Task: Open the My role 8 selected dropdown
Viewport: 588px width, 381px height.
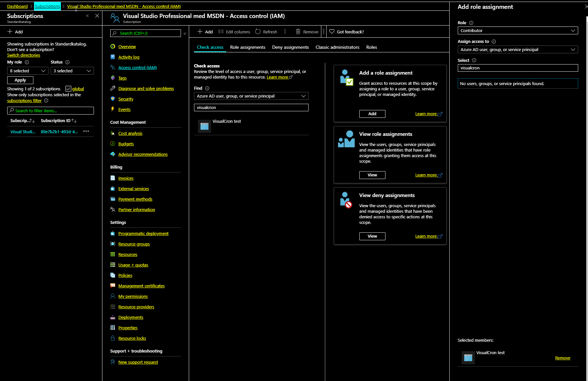Action: pos(28,71)
